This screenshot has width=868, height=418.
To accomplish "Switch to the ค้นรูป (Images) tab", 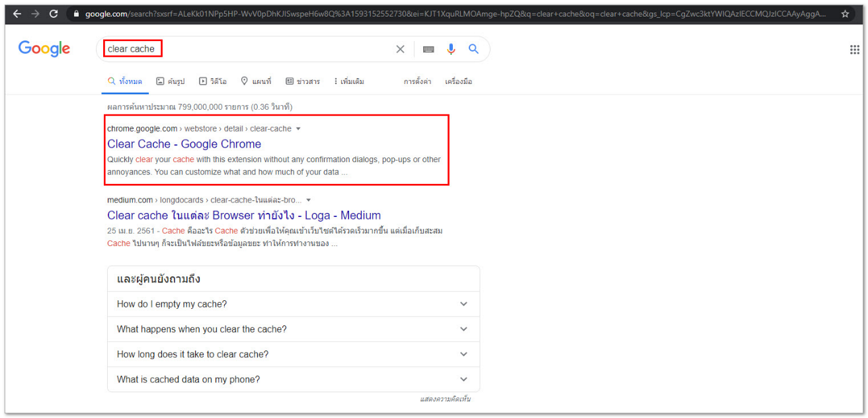I will [x=170, y=81].
